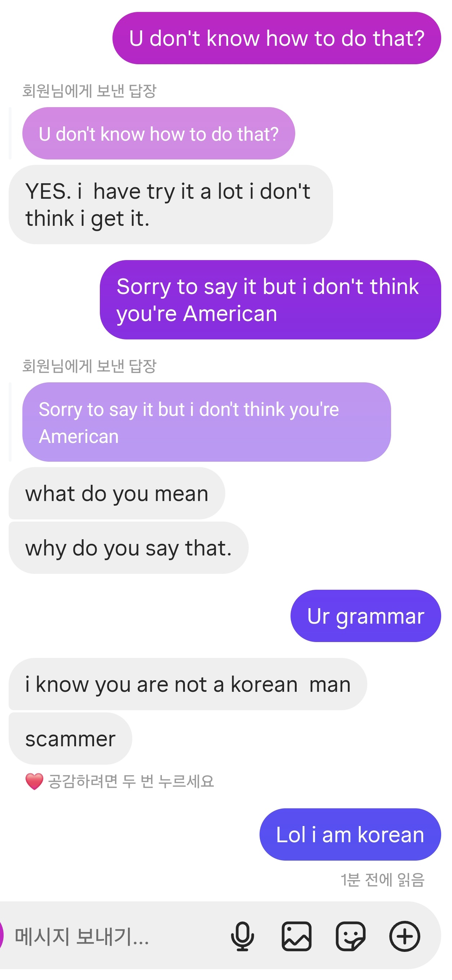Tap the 'why do you say that.' bubble
The height and width of the screenshot is (980, 452).
pos(128,548)
